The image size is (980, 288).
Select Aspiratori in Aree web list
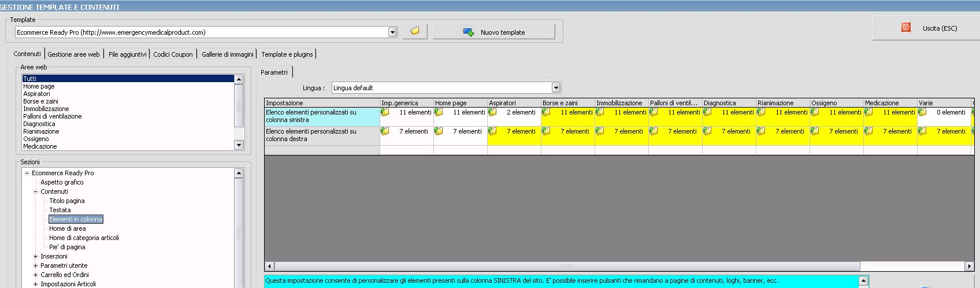pyautogui.click(x=128, y=94)
